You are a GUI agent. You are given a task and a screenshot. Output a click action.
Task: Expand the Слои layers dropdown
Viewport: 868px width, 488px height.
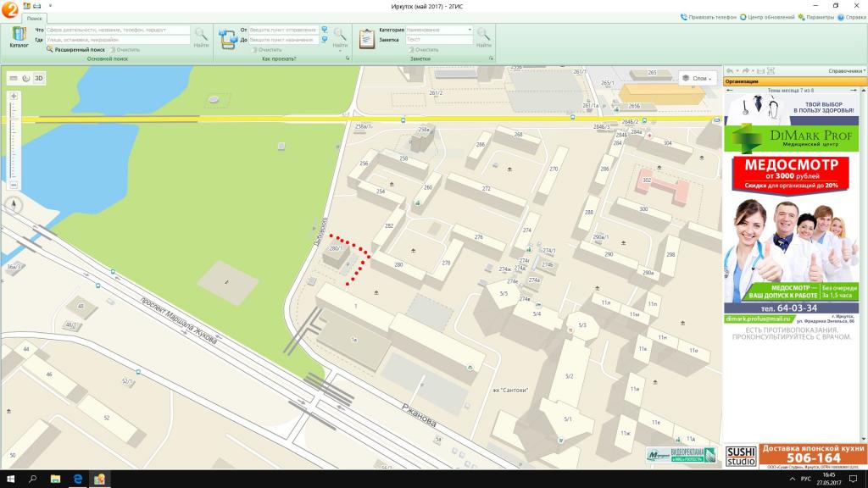pyautogui.click(x=698, y=78)
